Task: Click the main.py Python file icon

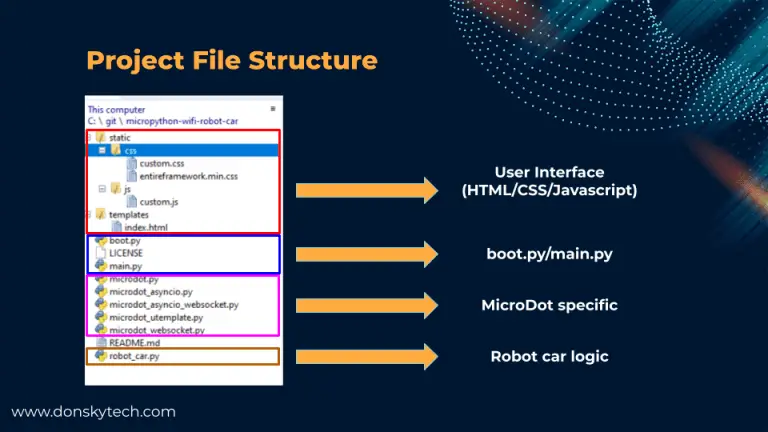Action: pyautogui.click(x=100, y=267)
